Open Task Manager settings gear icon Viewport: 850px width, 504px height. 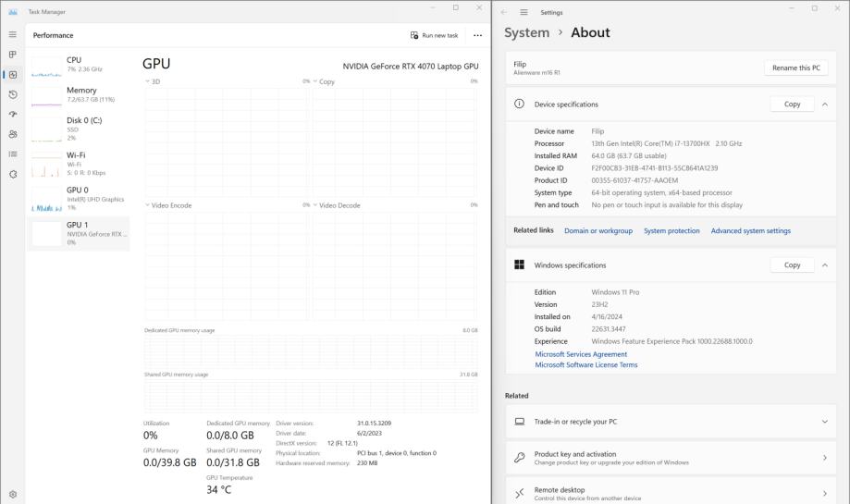pos(12,494)
